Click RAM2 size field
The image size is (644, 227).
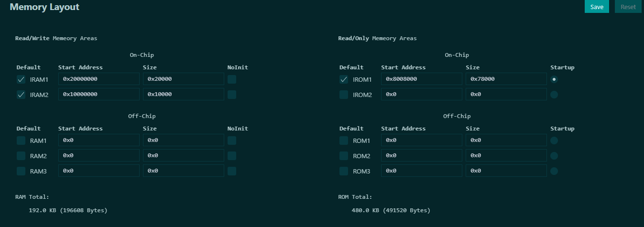pyautogui.click(x=184, y=156)
